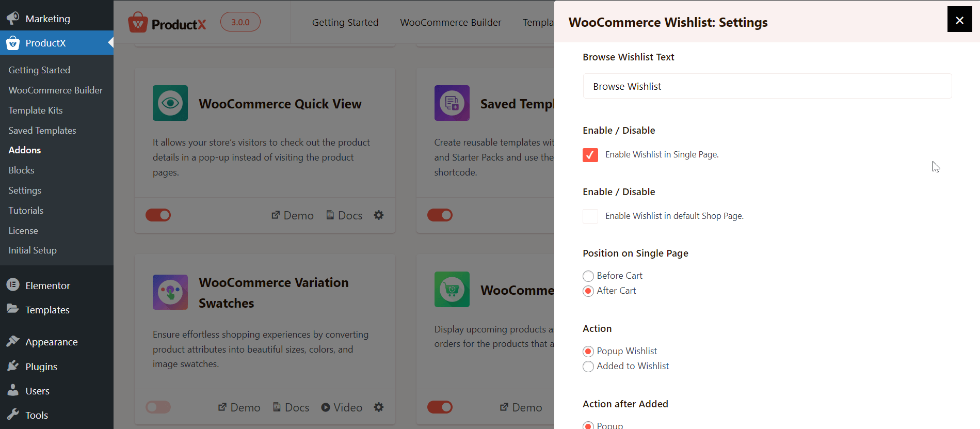Click the Templates folder icon
This screenshot has height=429, width=980.
pos(13,309)
